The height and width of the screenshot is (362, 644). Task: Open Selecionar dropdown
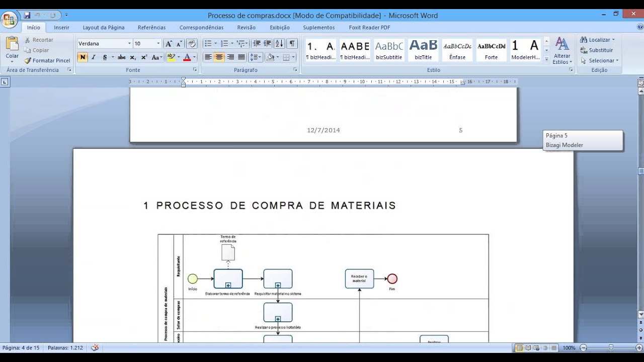599,60
